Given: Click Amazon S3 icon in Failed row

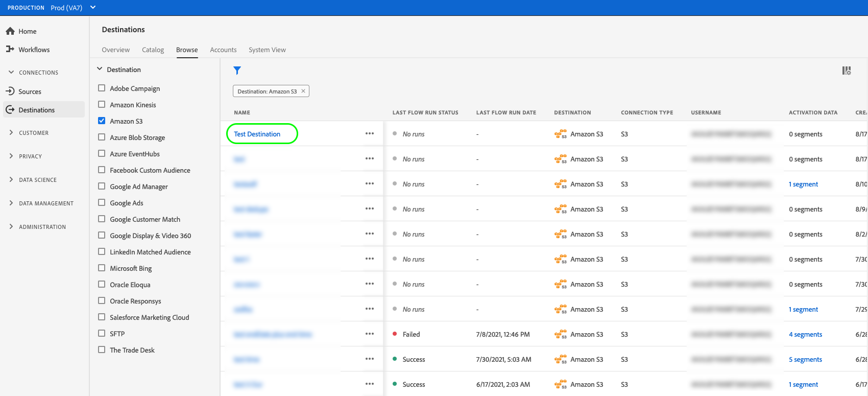Looking at the screenshot, I should pos(561,334).
